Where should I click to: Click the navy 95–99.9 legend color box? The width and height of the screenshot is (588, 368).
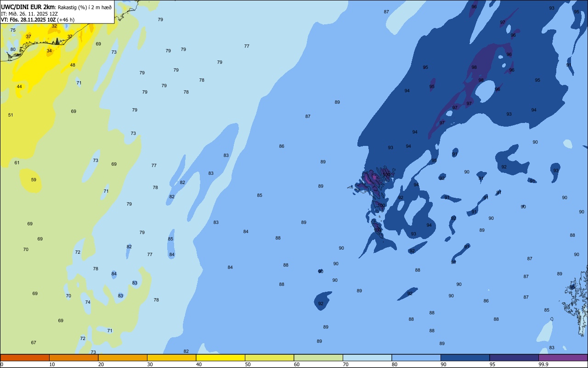[x=514, y=357]
